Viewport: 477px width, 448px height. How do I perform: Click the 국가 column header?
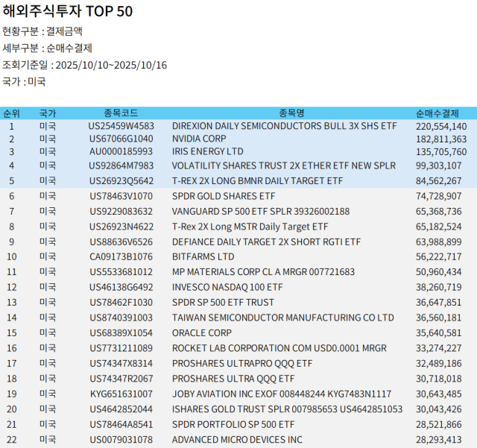point(47,113)
